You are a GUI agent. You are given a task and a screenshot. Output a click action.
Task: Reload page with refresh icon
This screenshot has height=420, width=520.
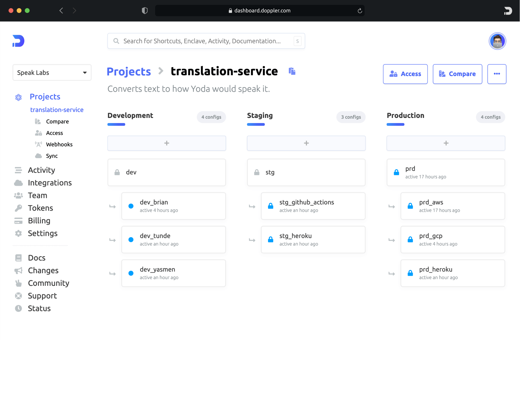360,11
